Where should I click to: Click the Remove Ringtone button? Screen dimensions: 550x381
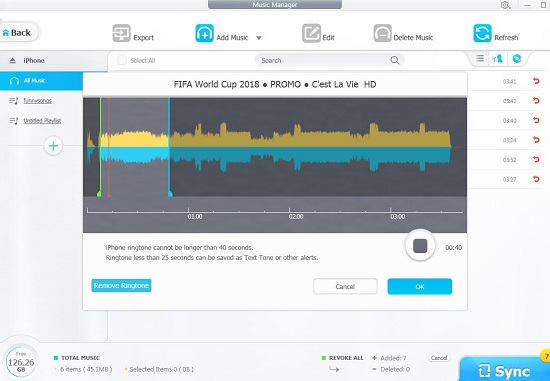click(121, 286)
